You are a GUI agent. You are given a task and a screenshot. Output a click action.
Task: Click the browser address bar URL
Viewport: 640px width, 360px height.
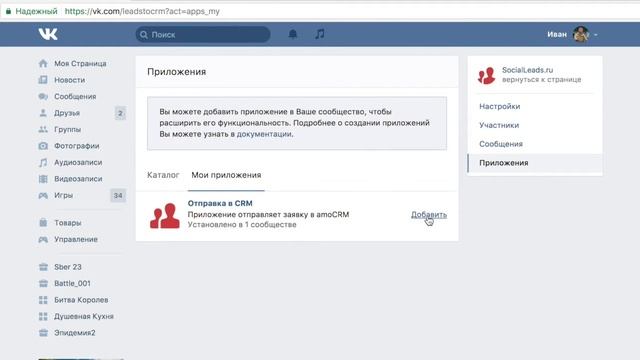click(x=142, y=11)
